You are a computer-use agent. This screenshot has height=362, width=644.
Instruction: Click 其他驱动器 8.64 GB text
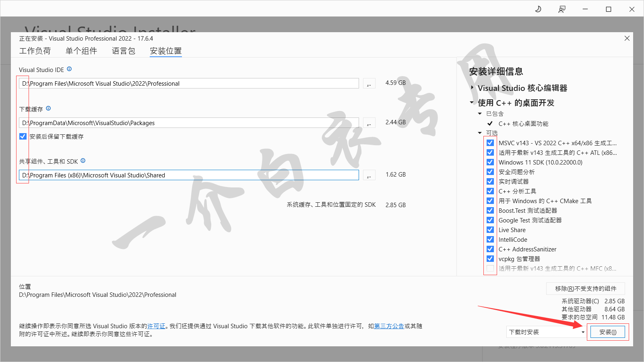pyautogui.click(x=593, y=309)
